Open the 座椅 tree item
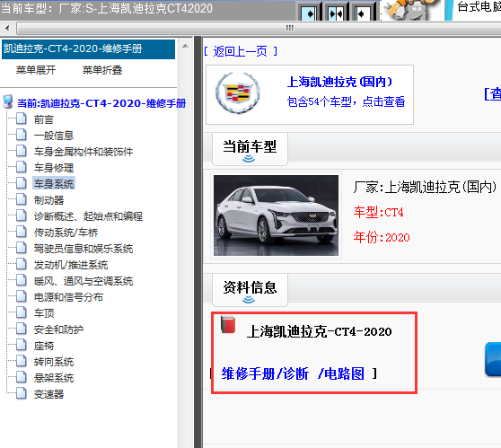 pyautogui.click(x=44, y=346)
